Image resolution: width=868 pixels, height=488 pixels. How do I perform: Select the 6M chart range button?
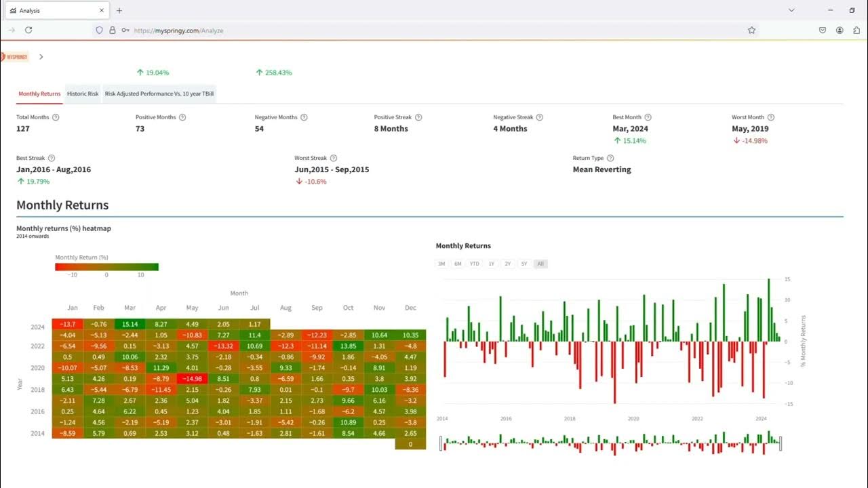click(458, 264)
